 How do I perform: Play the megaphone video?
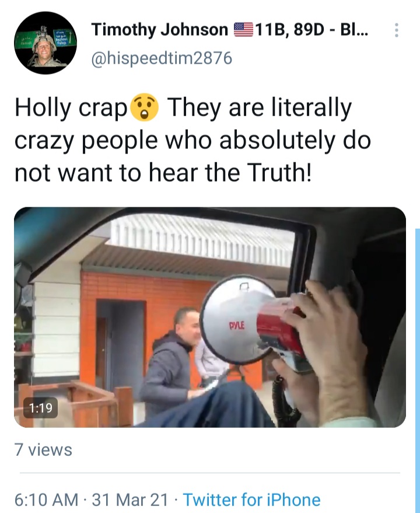[x=210, y=317]
